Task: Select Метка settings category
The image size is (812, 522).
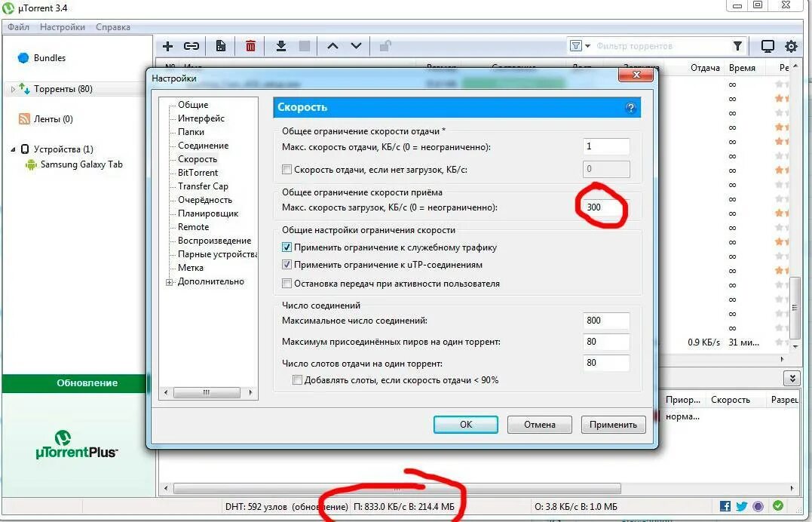Action: coord(190,268)
